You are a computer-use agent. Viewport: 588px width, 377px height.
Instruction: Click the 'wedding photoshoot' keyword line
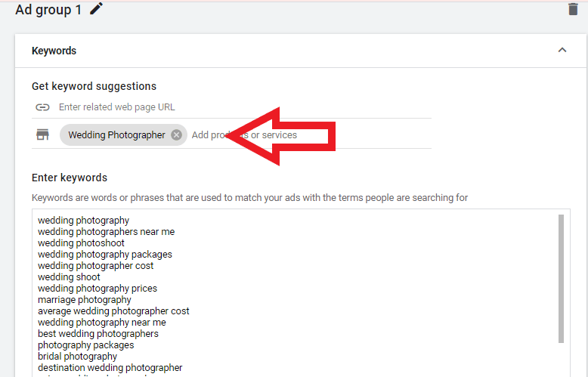tap(81, 243)
